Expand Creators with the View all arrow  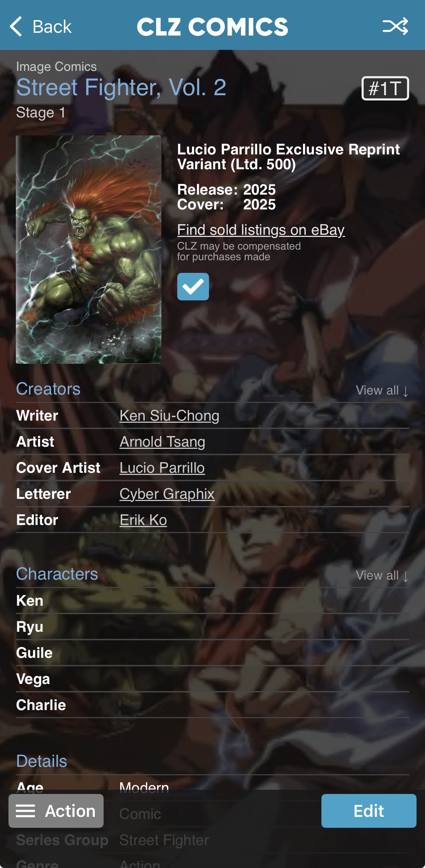382,390
